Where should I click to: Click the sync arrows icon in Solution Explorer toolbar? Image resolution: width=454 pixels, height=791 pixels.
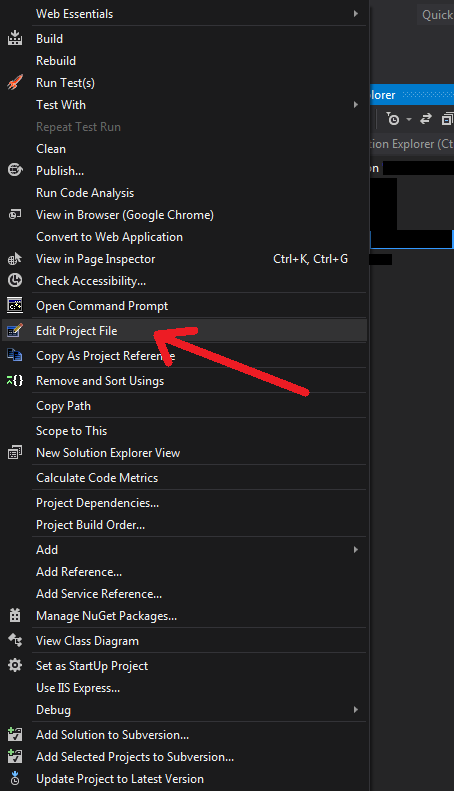point(426,119)
